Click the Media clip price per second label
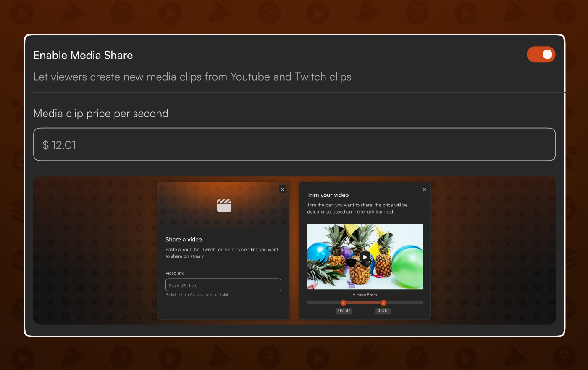The image size is (588, 370). (101, 114)
